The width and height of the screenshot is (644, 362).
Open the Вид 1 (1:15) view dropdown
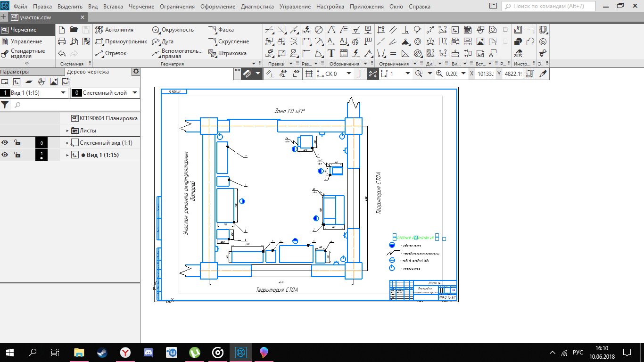[x=63, y=93]
